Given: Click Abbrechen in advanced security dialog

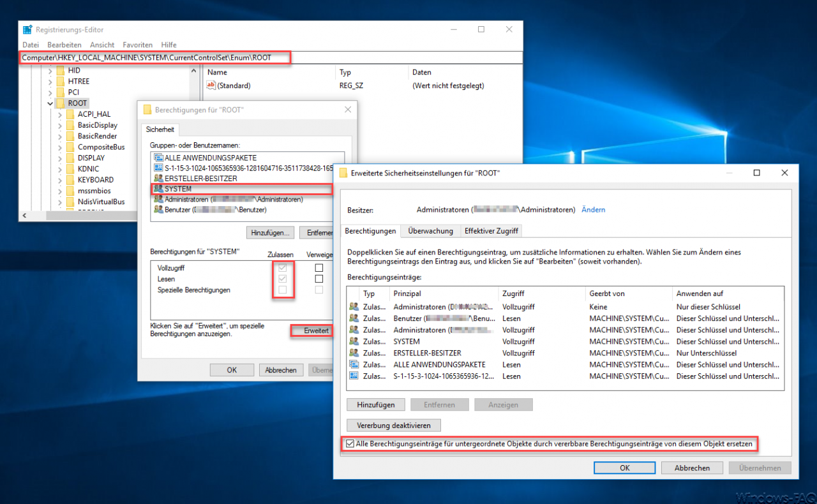Looking at the screenshot, I should (692, 468).
